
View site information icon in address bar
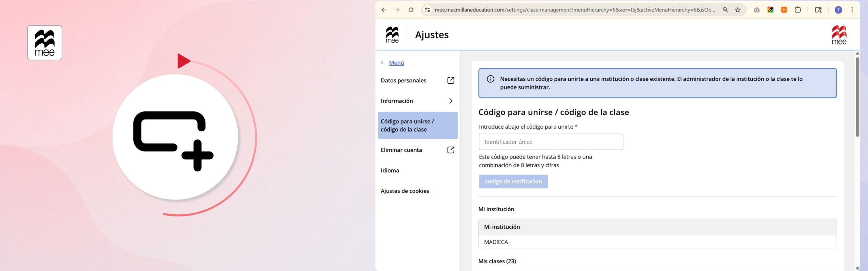[x=427, y=10]
